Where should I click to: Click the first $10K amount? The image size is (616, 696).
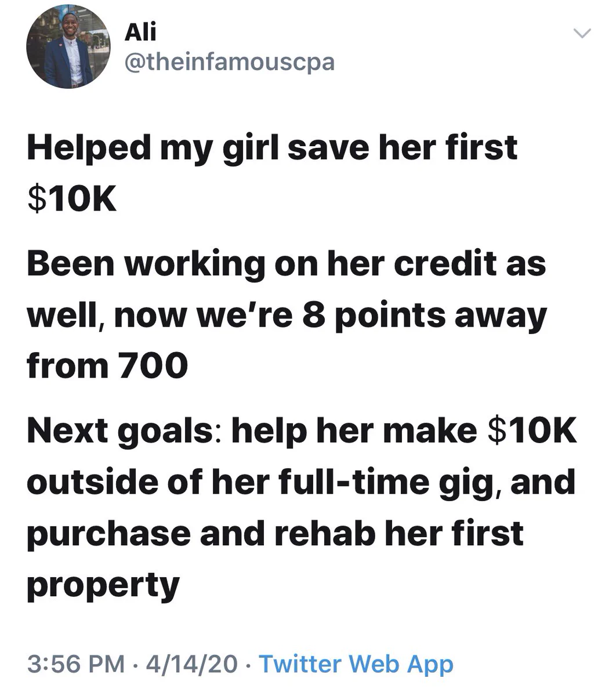coord(72,198)
